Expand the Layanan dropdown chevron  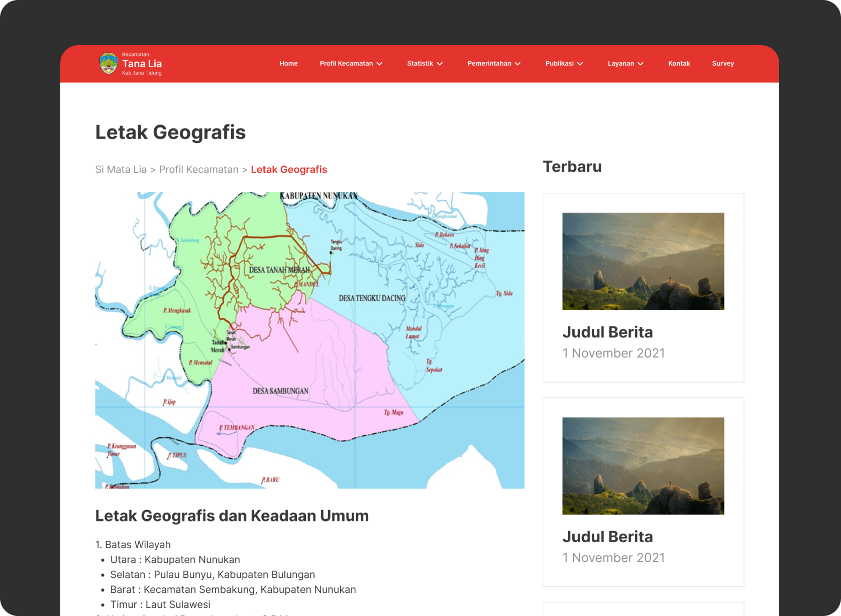click(x=640, y=64)
